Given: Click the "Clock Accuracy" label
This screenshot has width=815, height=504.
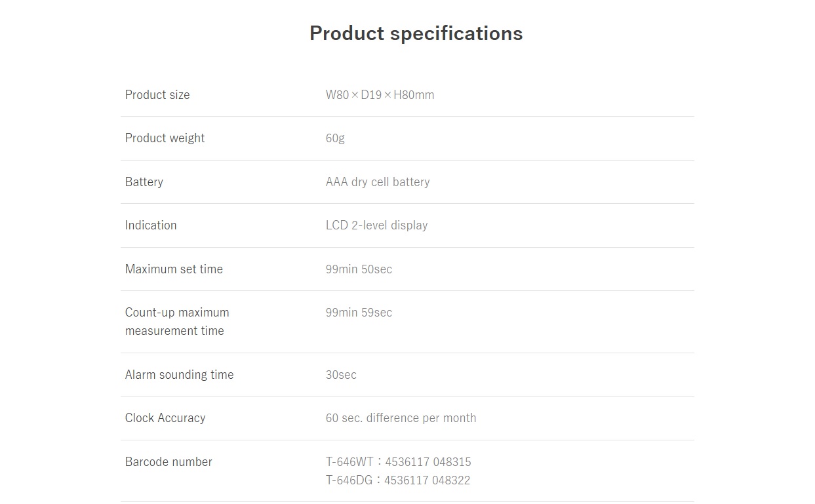Looking at the screenshot, I should point(165,418).
